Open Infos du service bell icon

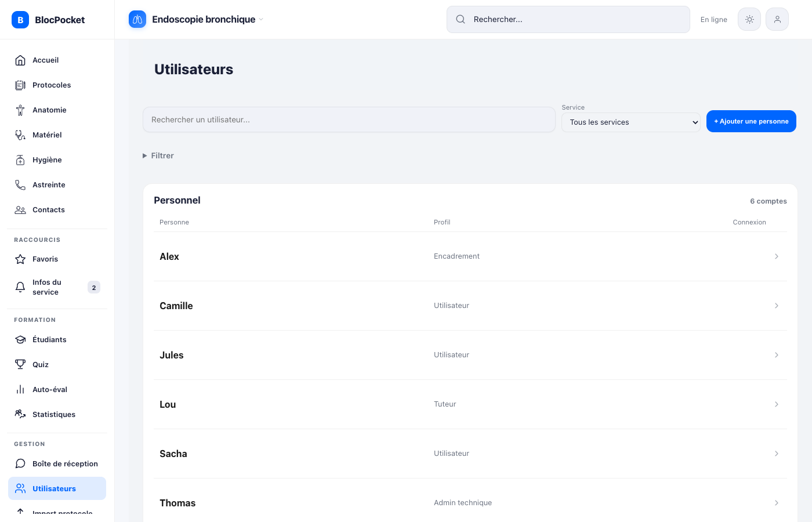(x=20, y=287)
